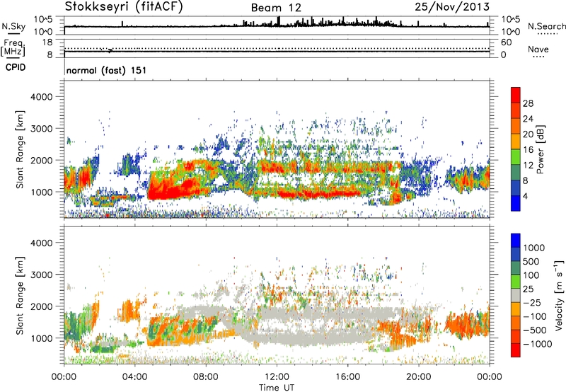Click the red bottom segment of the velocity colorbar
This screenshot has height=392, width=566.
(516, 350)
